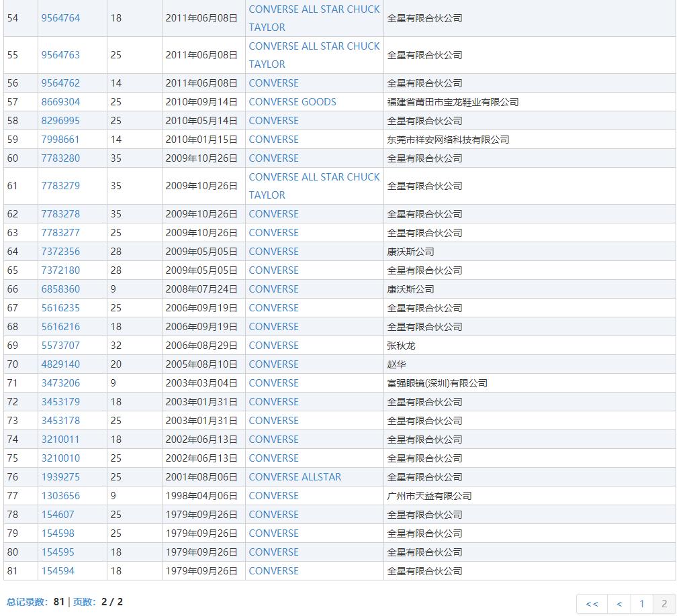View trademark 8669304 from 宝龙鞋业

[60, 101]
